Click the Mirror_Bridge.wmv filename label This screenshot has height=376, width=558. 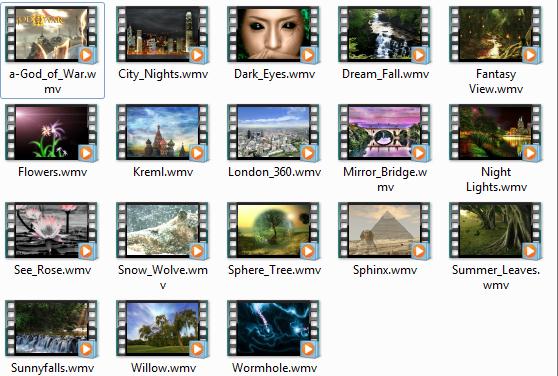tap(385, 179)
